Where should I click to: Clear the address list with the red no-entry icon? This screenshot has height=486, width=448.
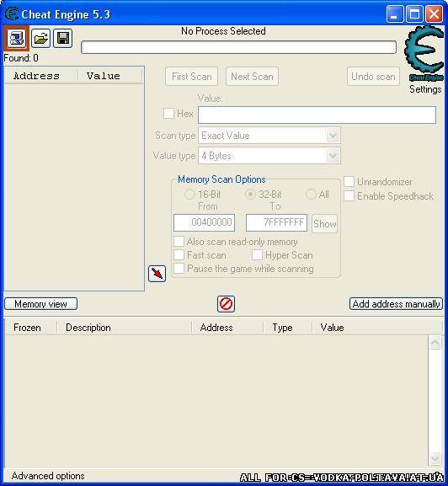tap(226, 304)
